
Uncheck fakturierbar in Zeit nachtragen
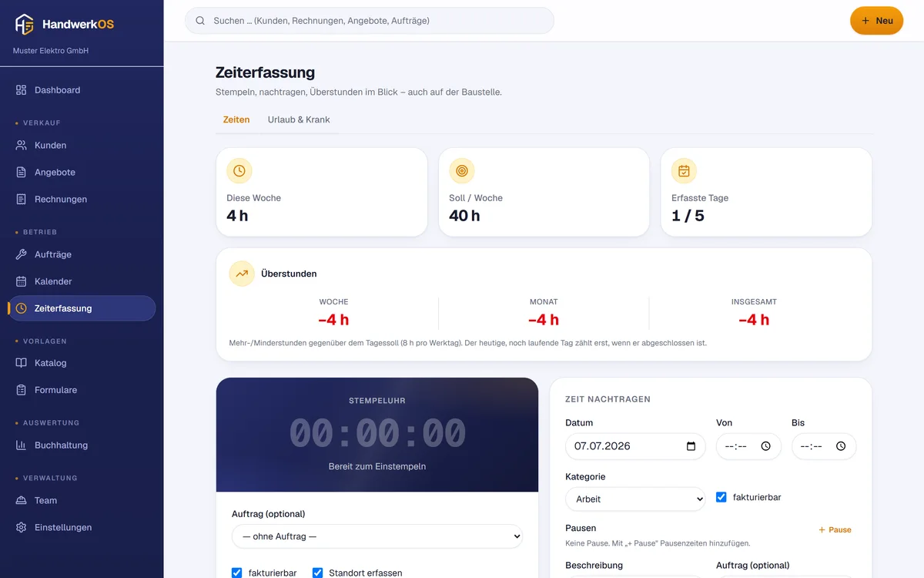point(721,497)
